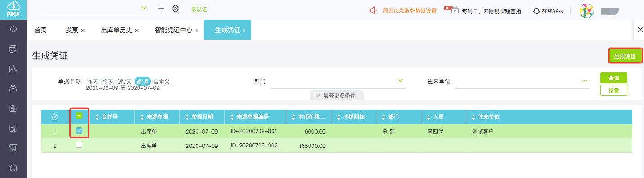The height and width of the screenshot is (178, 644).
Task: Open the home icon in sidebar
Action: pyautogui.click(x=13, y=30)
